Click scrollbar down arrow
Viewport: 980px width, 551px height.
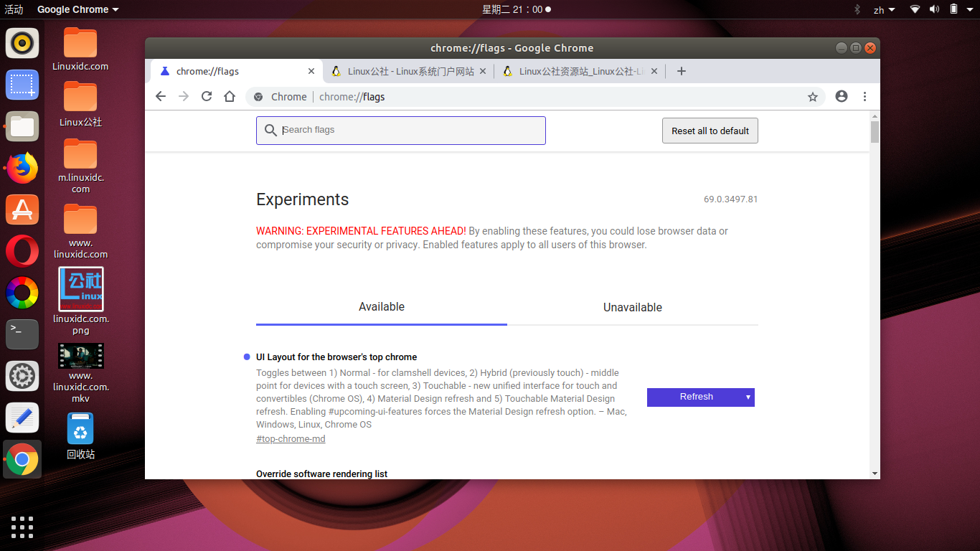(875, 474)
